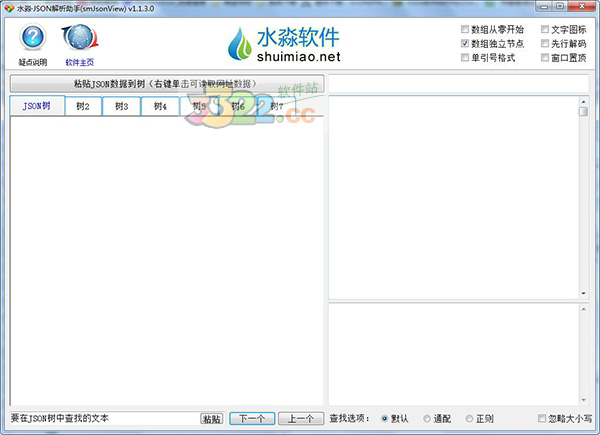Image resolution: width=600 pixels, height=435 pixels.
Task: Open the 疑点说明 help icon
Action: pyautogui.click(x=33, y=37)
